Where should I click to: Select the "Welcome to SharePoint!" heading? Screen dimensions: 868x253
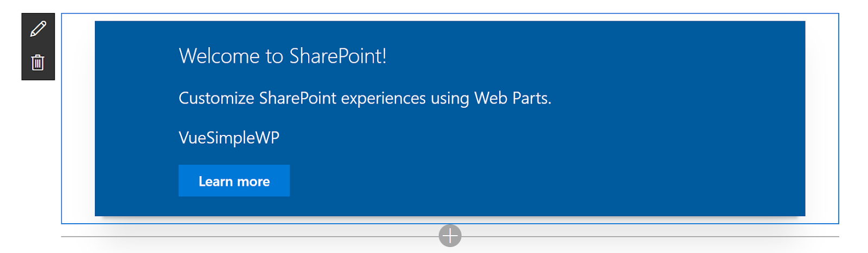pyautogui.click(x=283, y=56)
